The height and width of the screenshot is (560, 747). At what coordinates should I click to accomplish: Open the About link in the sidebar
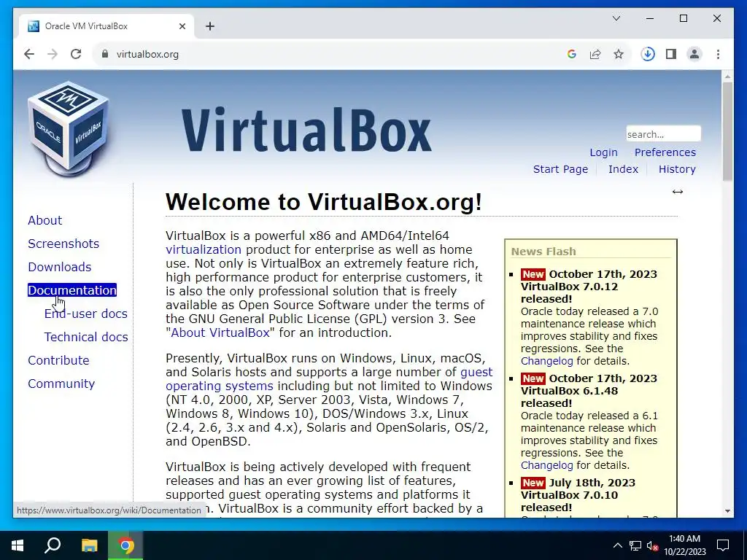(44, 220)
